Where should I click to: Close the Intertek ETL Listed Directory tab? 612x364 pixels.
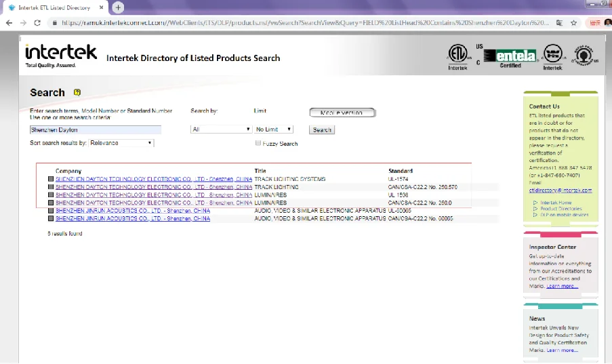[x=101, y=7]
